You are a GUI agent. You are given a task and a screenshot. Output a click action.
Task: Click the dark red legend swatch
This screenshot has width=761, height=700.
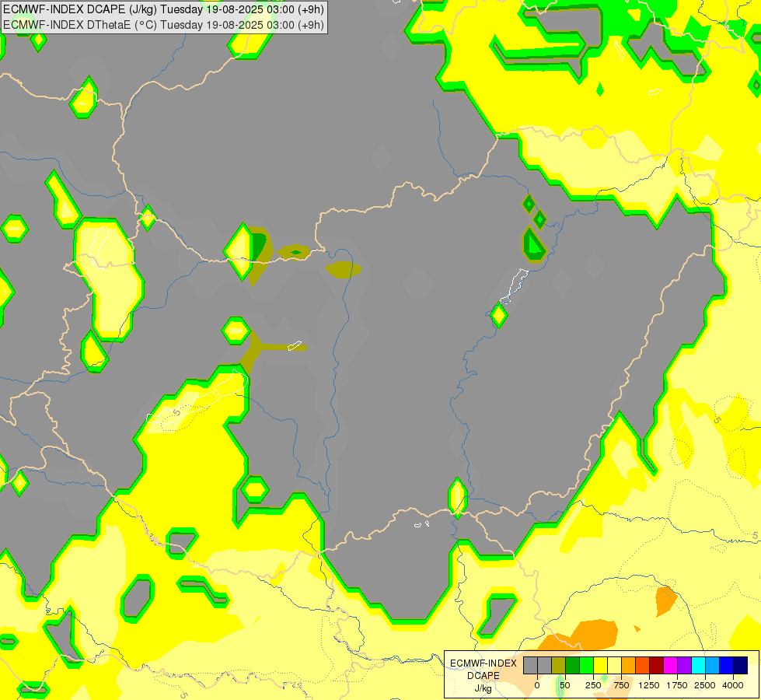(657, 666)
